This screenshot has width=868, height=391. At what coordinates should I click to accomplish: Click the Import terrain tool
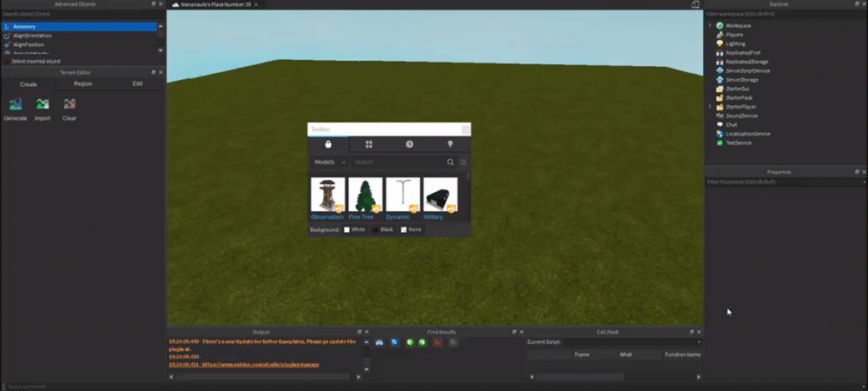click(43, 109)
